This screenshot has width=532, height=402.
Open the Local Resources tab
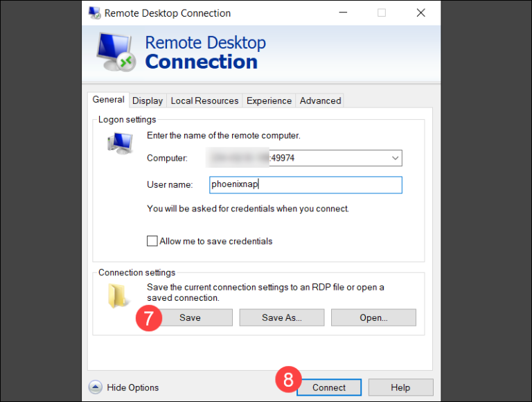pyautogui.click(x=204, y=101)
